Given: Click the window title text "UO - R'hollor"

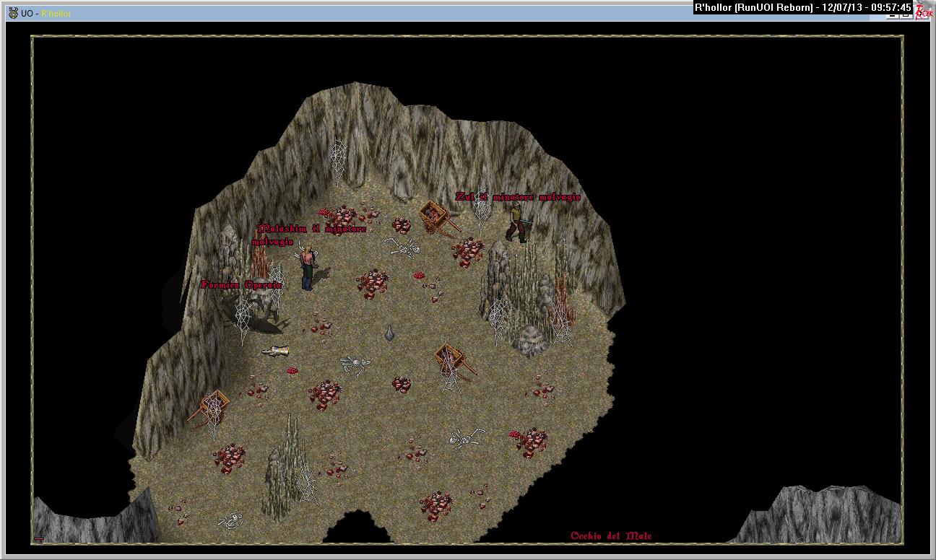Looking at the screenshot, I should [45, 14].
